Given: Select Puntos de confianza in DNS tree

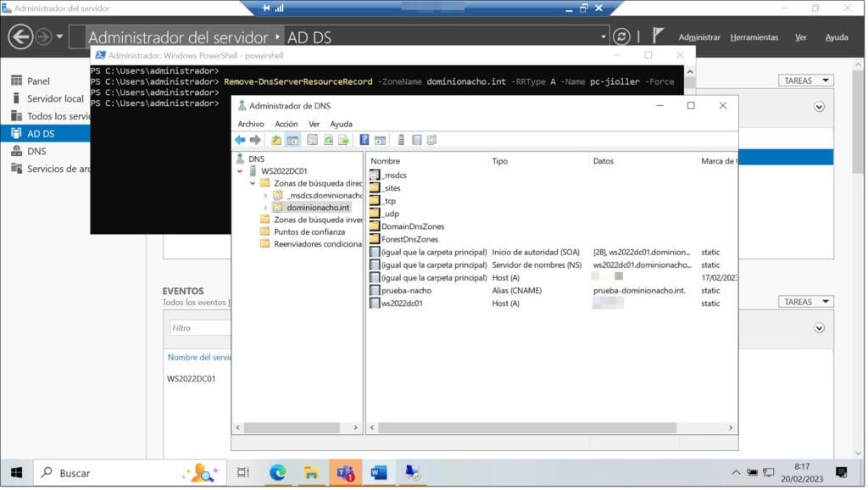Looking at the screenshot, I should click(x=309, y=232).
